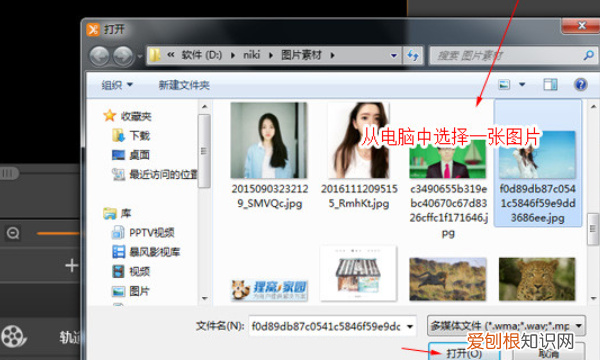Go forward using the forward arrow button
Viewport: 600px width, 360px height.
[123, 56]
